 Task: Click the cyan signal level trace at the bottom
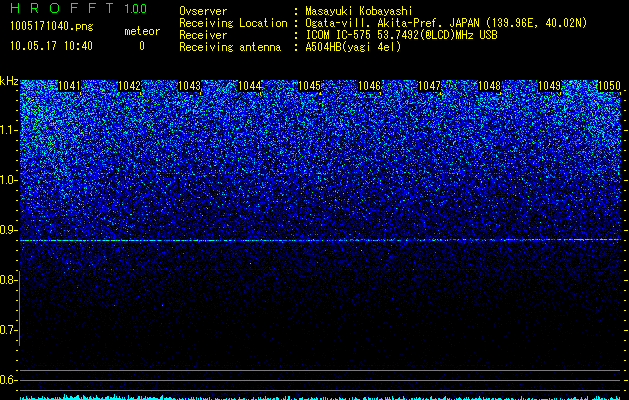pyautogui.click(x=320, y=397)
